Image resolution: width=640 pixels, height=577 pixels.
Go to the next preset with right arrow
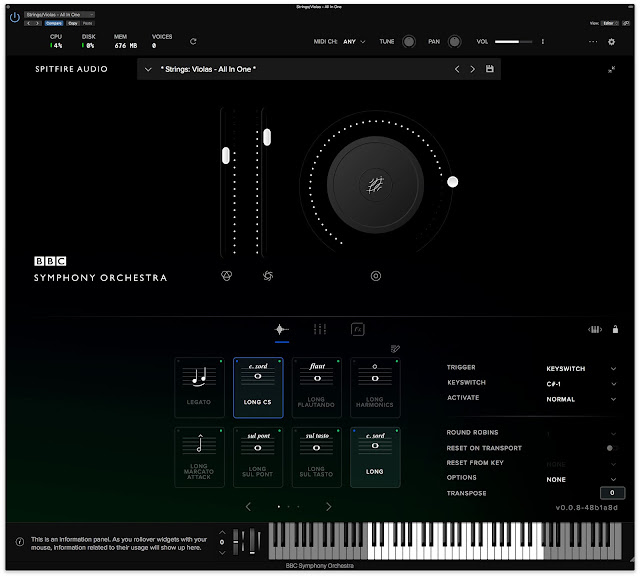[473, 69]
